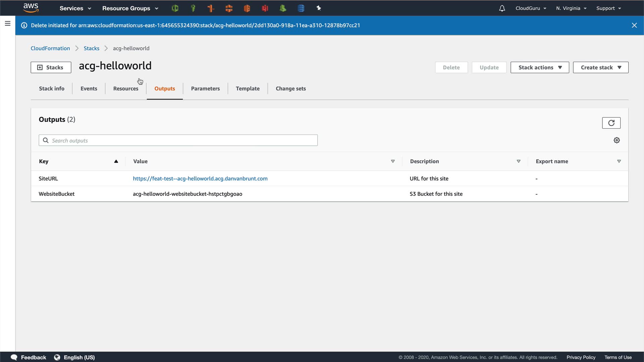The width and height of the screenshot is (644, 362).
Task: Click the notifications bell icon
Action: coord(502,8)
